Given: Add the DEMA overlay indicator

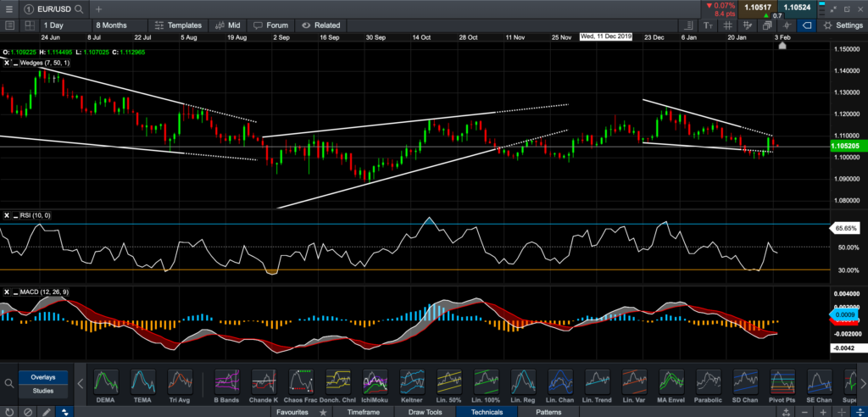Looking at the screenshot, I should click(x=106, y=383).
